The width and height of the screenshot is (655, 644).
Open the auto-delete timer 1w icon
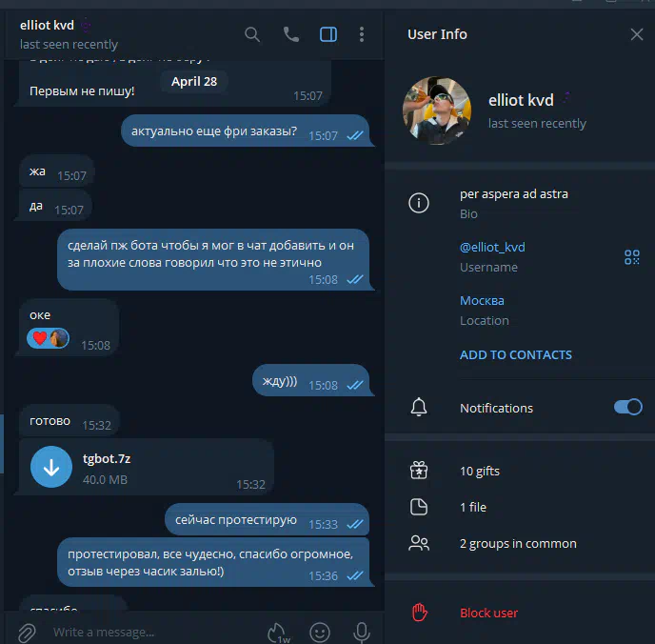click(x=279, y=633)
